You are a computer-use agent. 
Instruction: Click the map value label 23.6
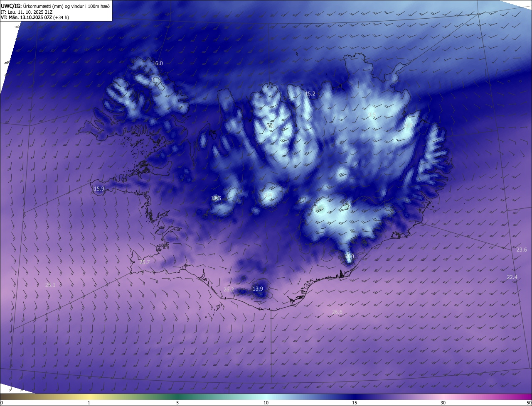tap(522, 250)
